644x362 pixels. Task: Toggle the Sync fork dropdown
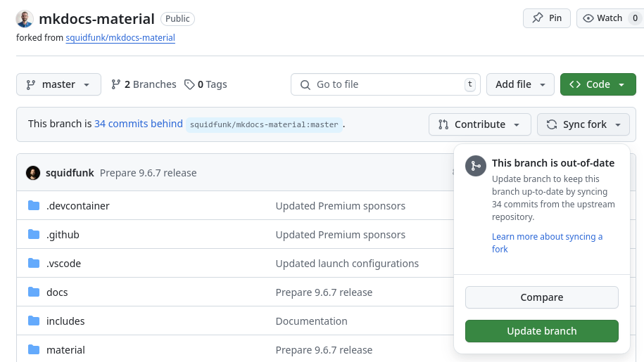583,124
